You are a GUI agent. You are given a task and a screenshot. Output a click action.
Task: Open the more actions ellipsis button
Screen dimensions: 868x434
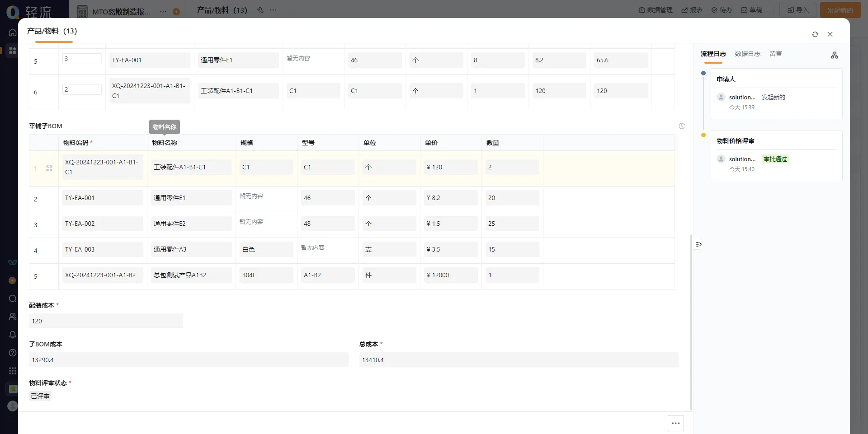click(675, 423)
